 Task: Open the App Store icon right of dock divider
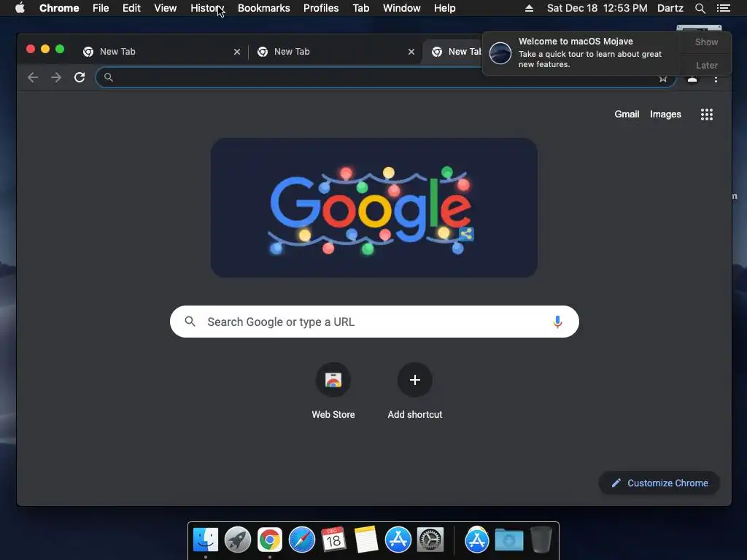tap(477, 540)
